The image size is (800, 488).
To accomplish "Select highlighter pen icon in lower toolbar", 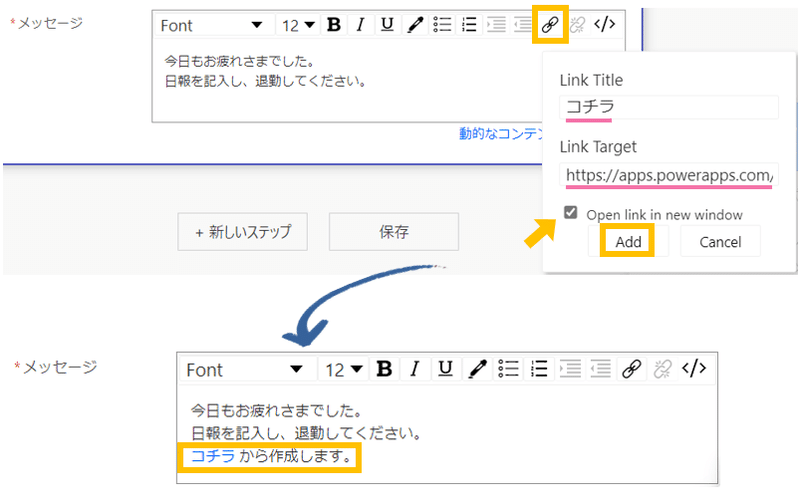I will pos(477,369).
